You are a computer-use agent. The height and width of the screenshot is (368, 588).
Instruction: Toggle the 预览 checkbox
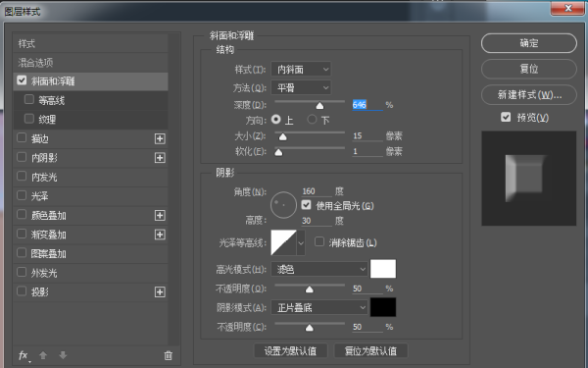pos(506,117)
